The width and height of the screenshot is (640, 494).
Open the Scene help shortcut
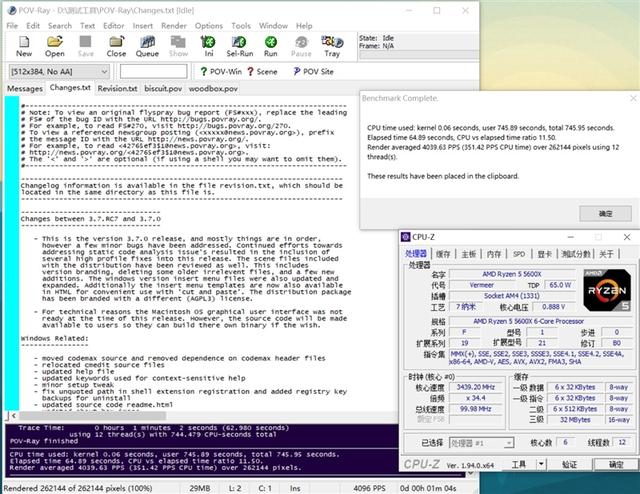point(262,72)
